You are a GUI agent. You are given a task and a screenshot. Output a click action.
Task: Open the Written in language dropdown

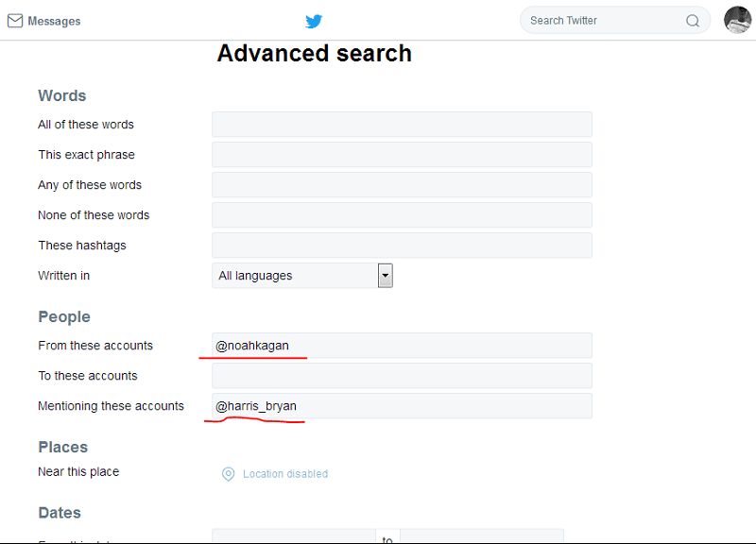tap(302, 276)
